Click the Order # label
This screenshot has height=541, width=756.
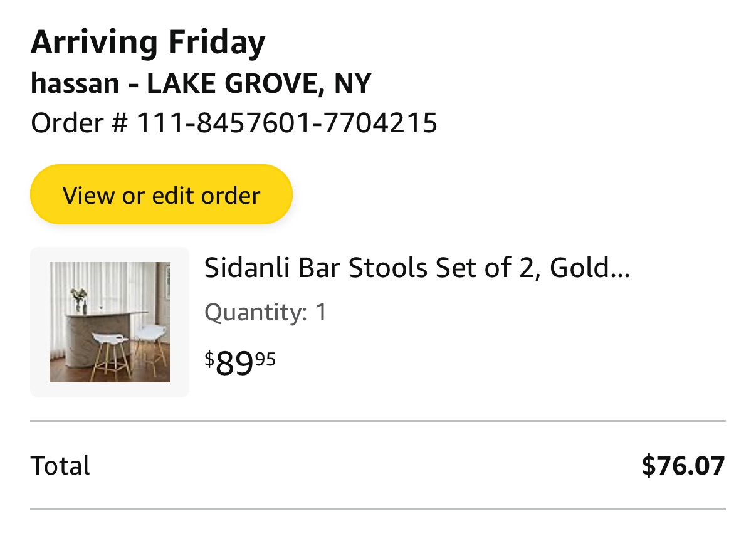point(78,123)
